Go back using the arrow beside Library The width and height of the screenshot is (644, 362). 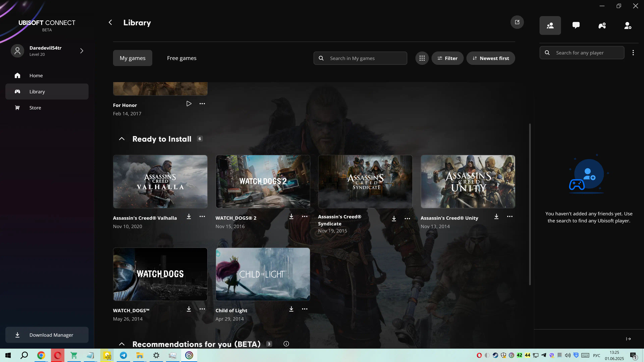110,22
